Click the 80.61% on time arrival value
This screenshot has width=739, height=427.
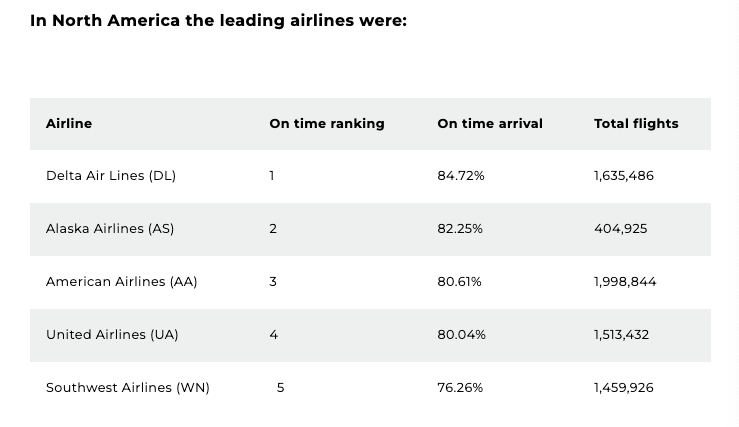[459, 282]
